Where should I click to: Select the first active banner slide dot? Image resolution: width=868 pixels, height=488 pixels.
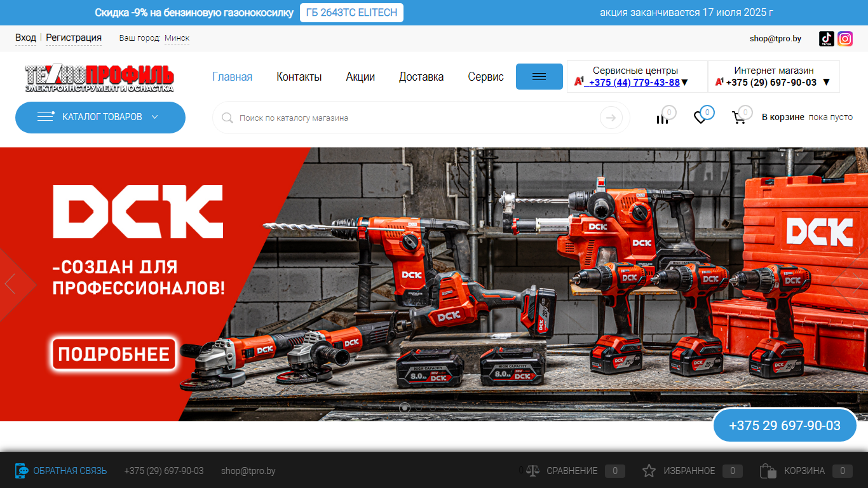405,407
